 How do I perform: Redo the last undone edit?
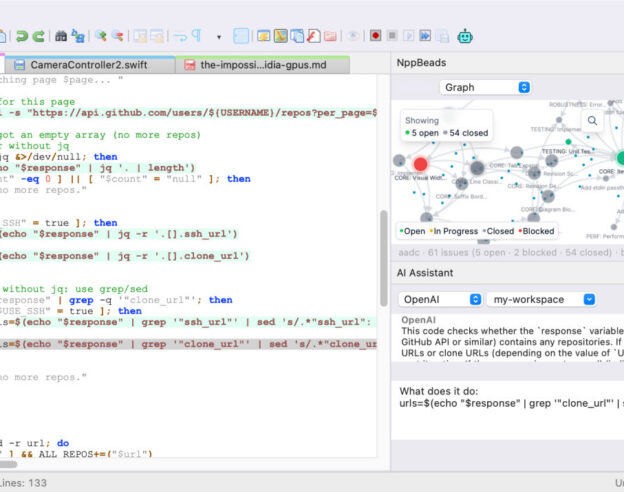pos(39,36)
